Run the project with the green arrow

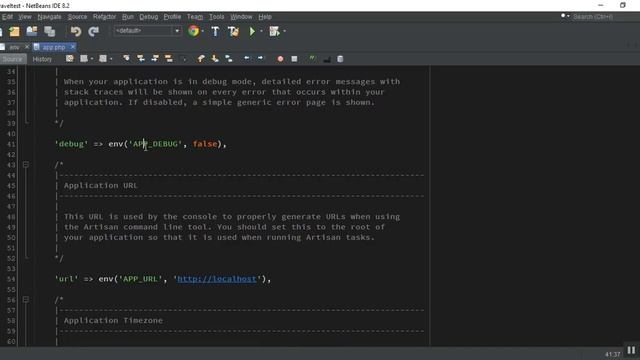coord(252,31)
